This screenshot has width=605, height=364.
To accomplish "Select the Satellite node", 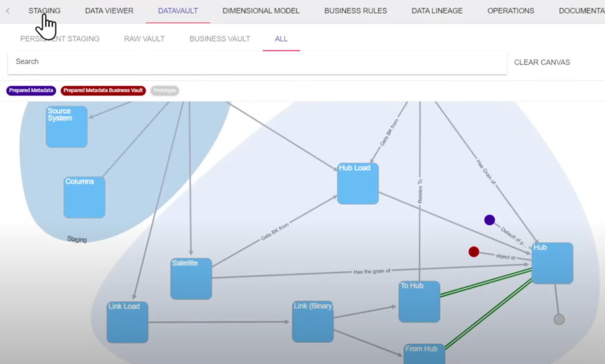I will pyautogui.click(x=191, y=278).
